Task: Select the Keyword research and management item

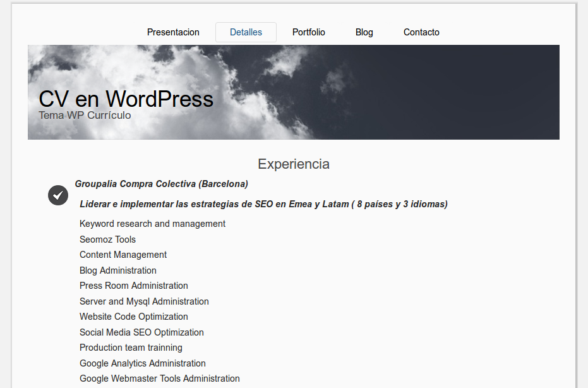Action: (x=152, y=224)
